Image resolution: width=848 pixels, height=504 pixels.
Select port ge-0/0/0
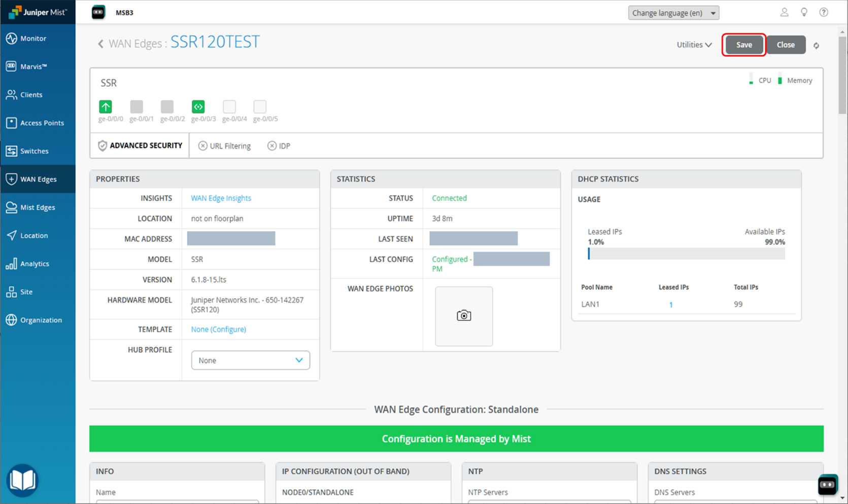click(106, 106)
